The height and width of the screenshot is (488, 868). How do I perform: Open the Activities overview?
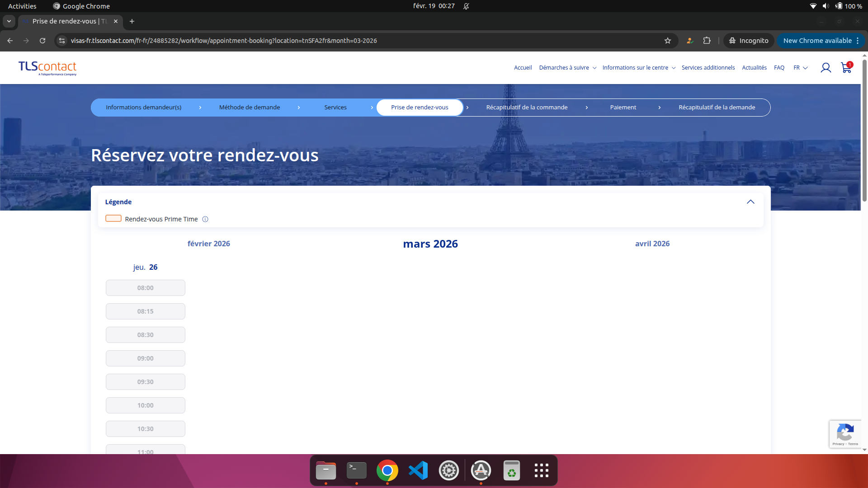(x=22, y=6)
